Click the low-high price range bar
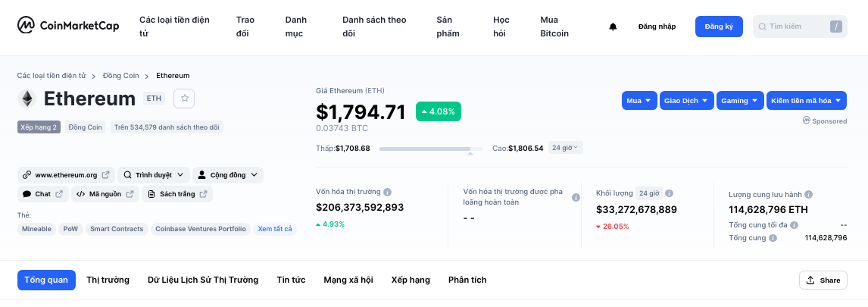This screenshot has height=307, width=868. click(x=429, y=149)
